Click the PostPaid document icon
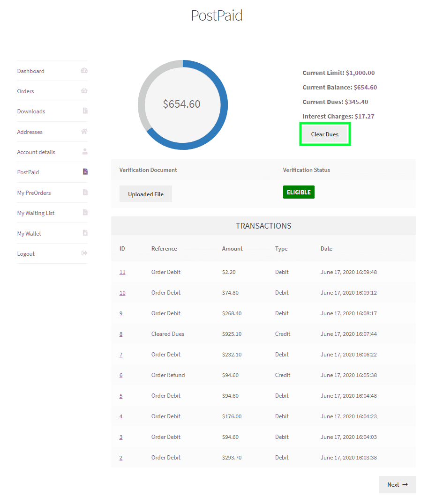The image size is (428, 504). pyautogui.click(x=85, y=171)
